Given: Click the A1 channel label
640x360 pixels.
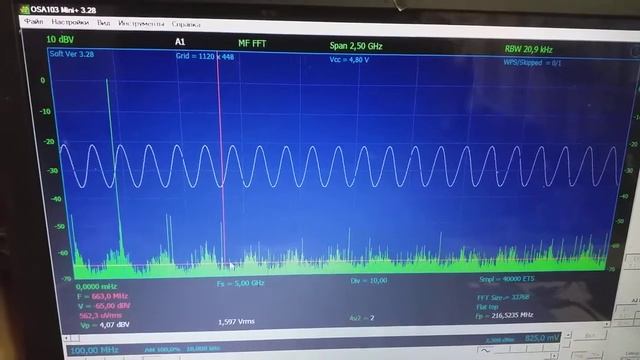Looking at the screenshot, I should pyautogui.click(x=180, y=42).
